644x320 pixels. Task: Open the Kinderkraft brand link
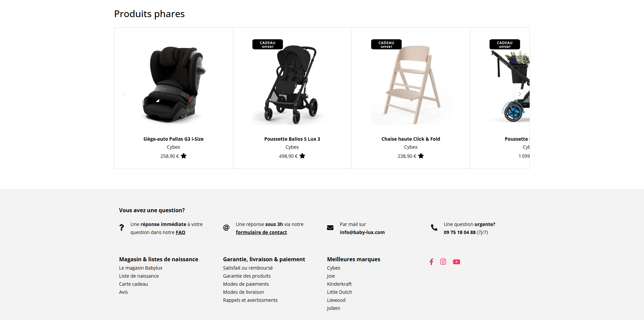[339, 284]
